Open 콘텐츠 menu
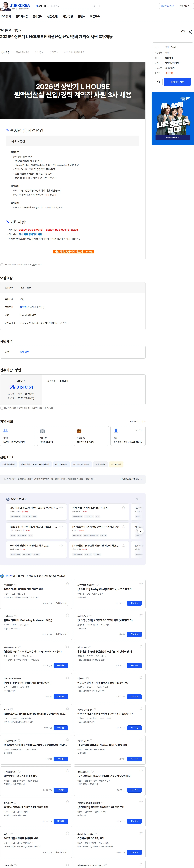 point(81,16)
